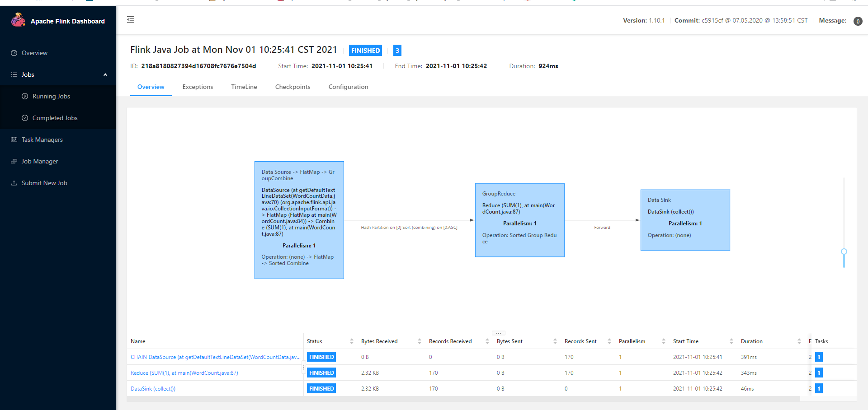Switch to the Checkpoints tab

(x=292, y=87)
